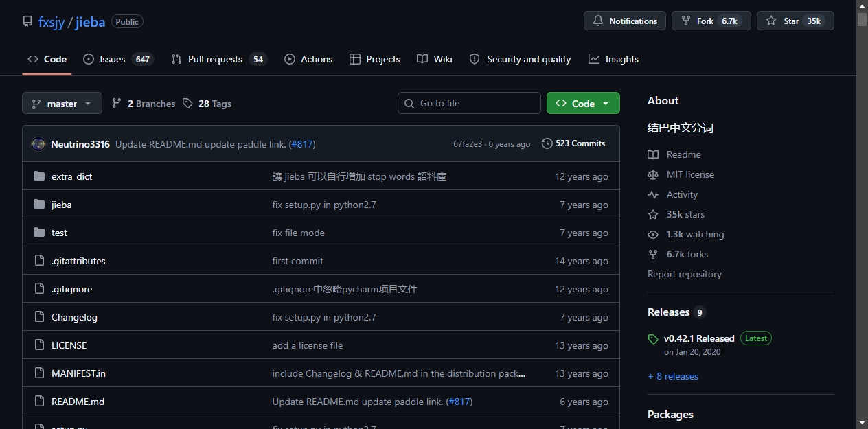
Task: Open the LICENSE file
Action: 69,345
